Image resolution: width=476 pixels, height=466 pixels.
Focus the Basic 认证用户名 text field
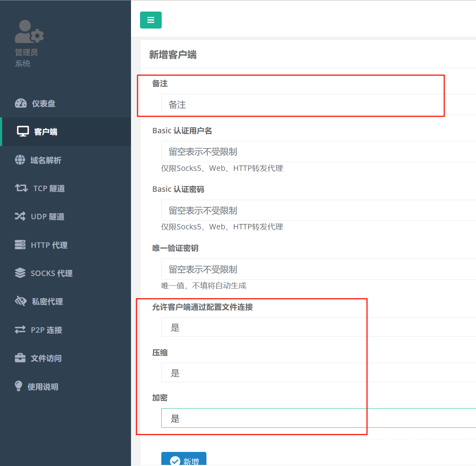pos(318,152)
